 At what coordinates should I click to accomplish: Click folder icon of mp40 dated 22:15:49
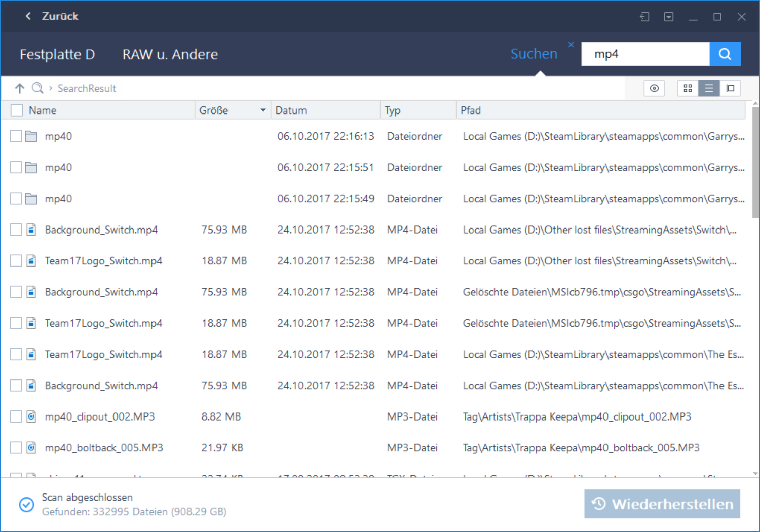click(x=31, y=199)
